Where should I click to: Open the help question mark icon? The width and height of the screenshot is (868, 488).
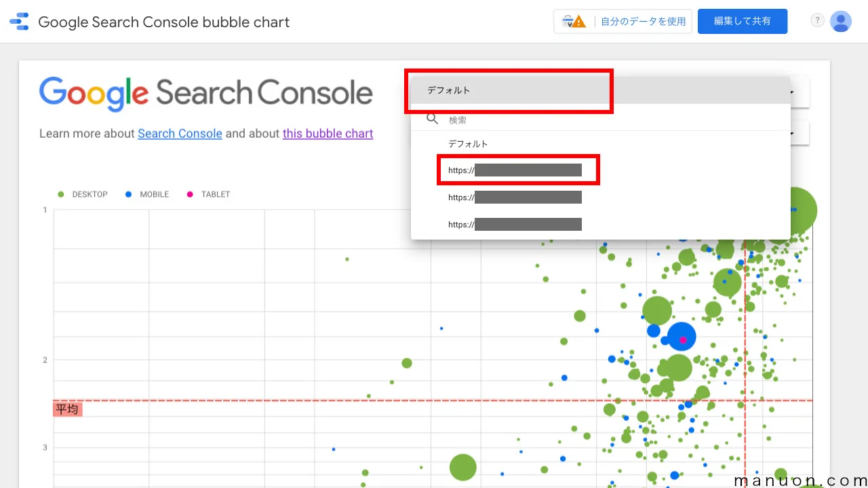[x=817, y=21]
